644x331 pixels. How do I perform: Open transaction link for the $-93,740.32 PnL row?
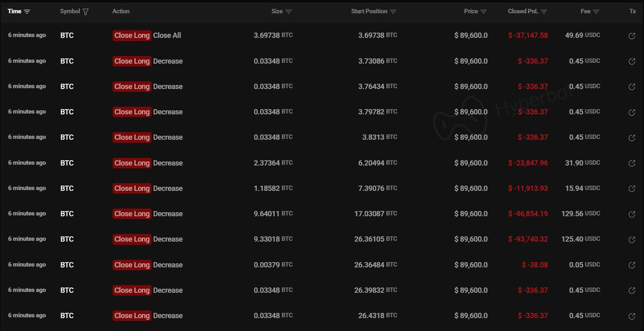pos(632,240)
